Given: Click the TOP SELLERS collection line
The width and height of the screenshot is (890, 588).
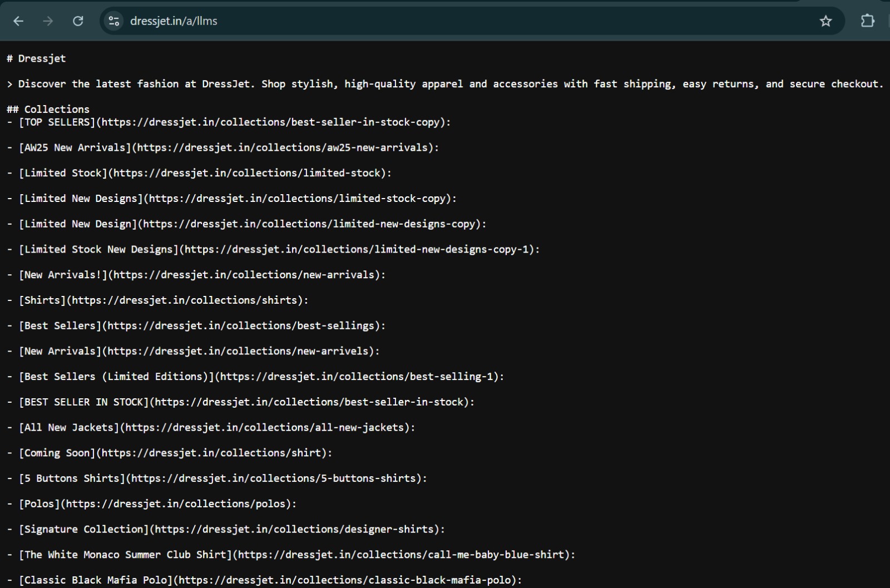Looking at the screenshot, I should [x=229, y=122].
